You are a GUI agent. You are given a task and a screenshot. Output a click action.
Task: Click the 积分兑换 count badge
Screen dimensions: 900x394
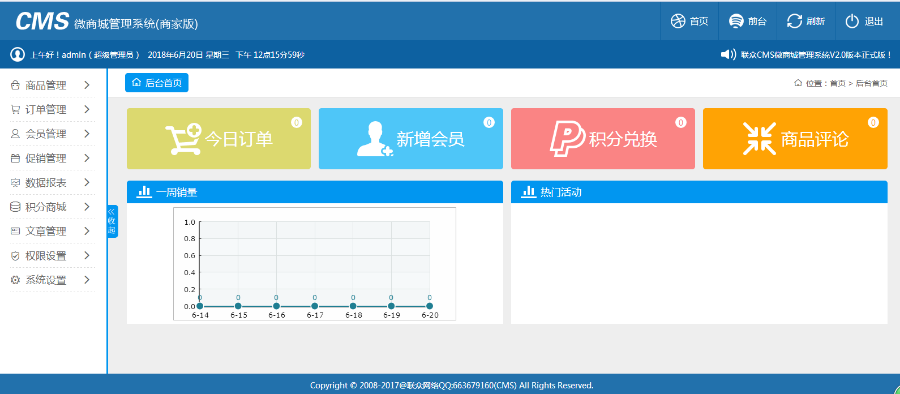coord(681,122)
